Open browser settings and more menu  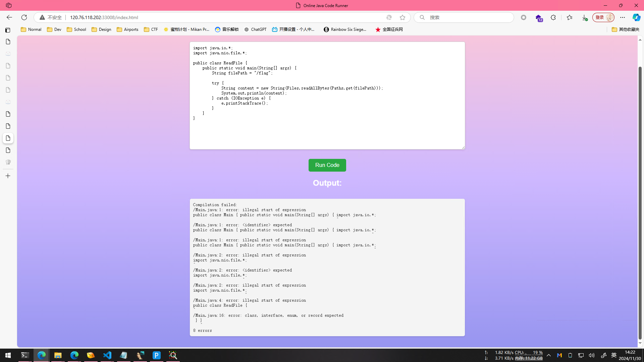click(x=623, y=17)
